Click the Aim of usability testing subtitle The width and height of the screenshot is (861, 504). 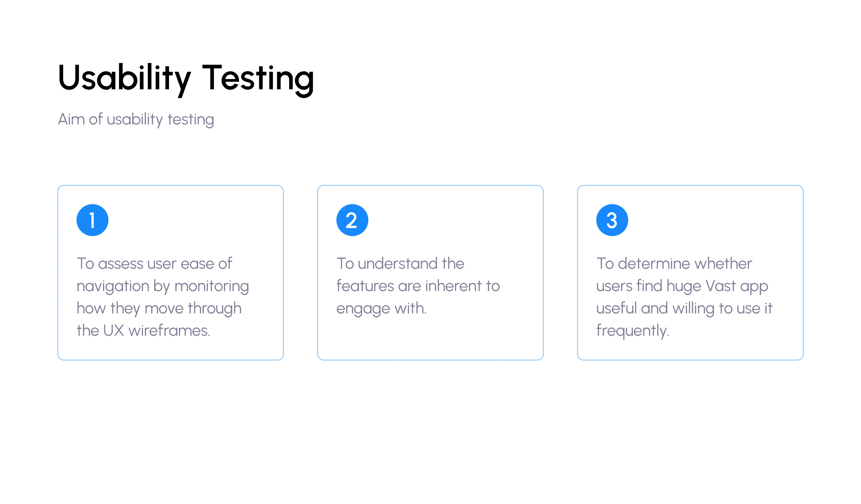point(136,120)
